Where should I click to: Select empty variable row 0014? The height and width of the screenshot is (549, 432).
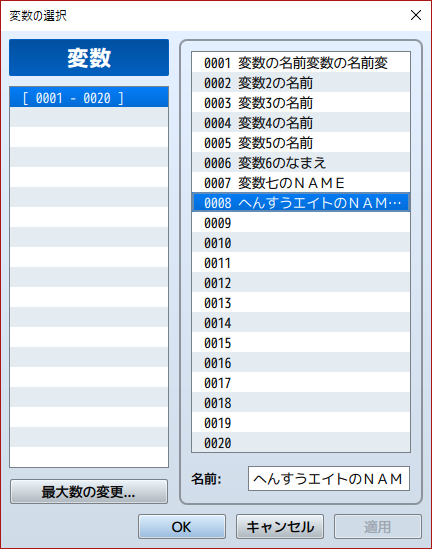(x=301, y=322)
